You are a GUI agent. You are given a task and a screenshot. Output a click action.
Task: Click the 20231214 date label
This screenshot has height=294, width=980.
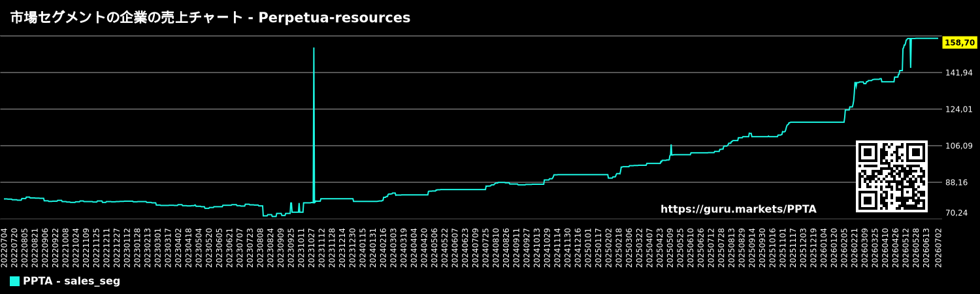click(x=342, y=248)
